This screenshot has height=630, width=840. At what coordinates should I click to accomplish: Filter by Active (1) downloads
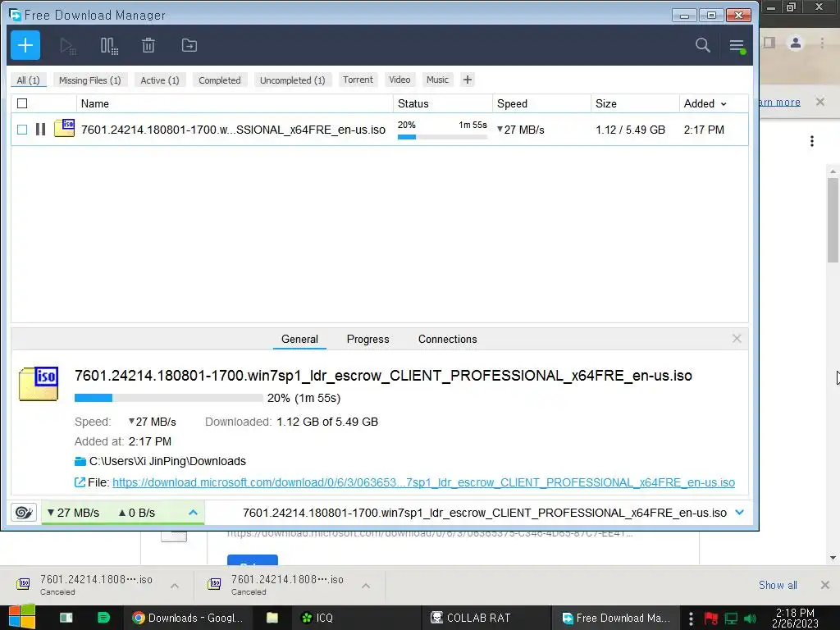pos(160,80)
